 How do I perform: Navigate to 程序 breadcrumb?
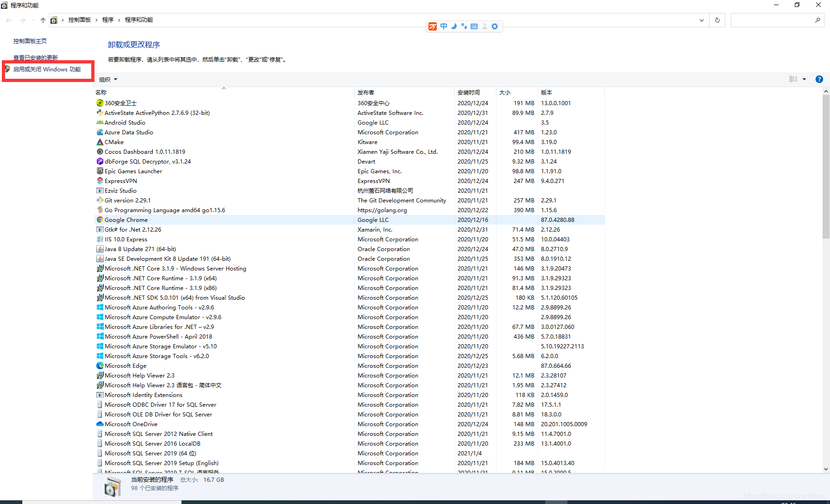click(108, 20)
